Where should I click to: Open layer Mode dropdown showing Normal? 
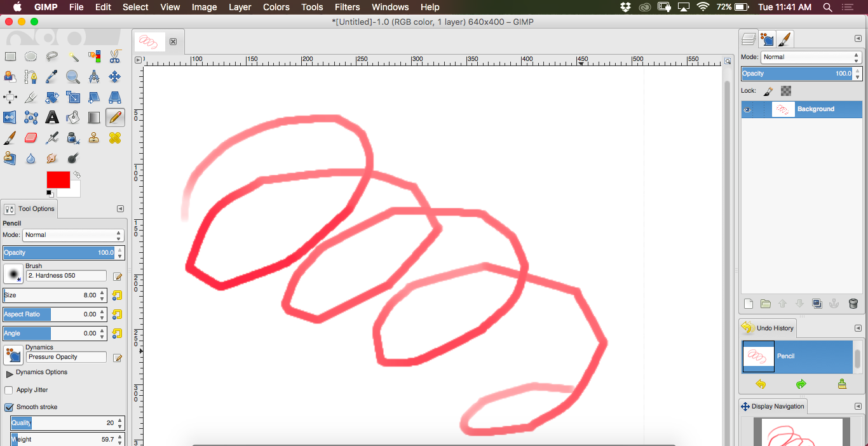point(811,57)
